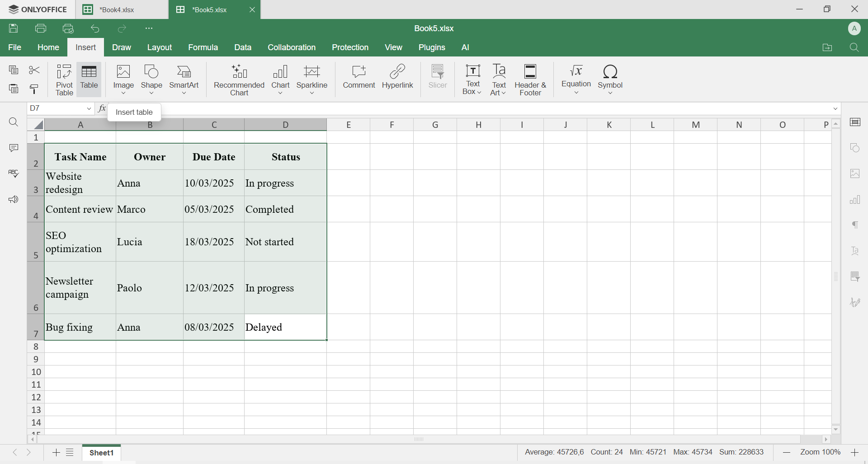This screenshot has width=868, height=464.
Task: Switch to the Formula ribbon tab
Action: (x=203, y=47)
